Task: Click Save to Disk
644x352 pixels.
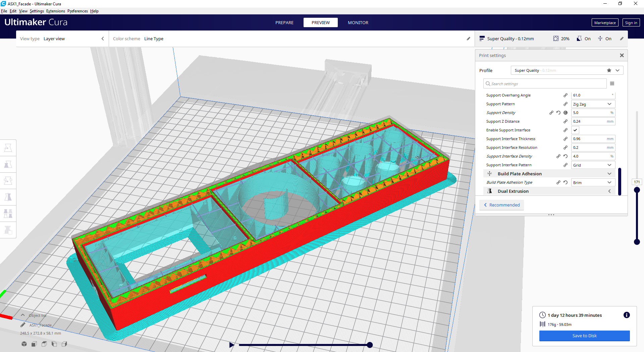Action: 584,336
